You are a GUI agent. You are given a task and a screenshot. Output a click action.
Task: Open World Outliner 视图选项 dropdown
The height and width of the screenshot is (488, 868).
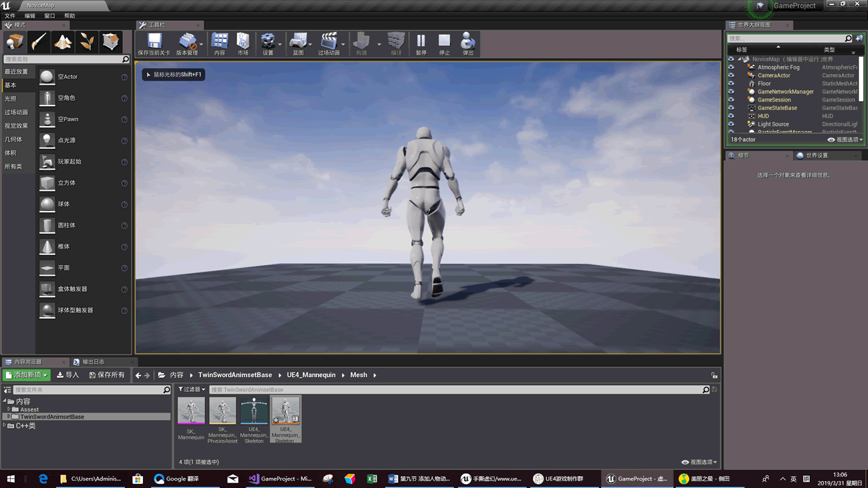pos(845,140)
